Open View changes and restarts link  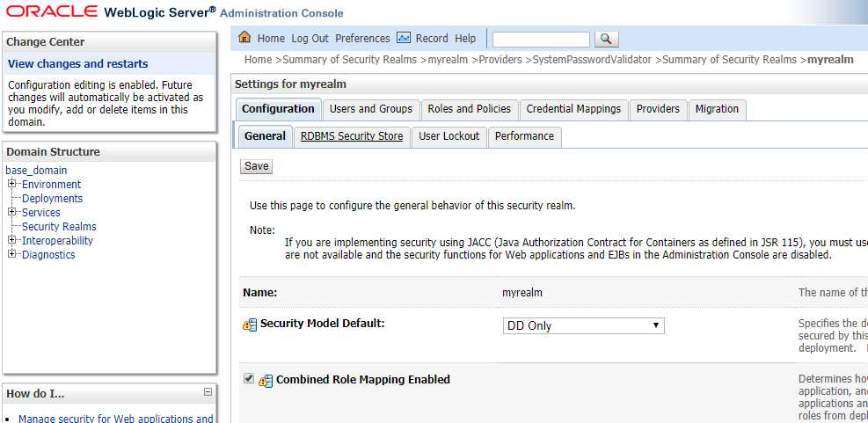coord(77,64)
